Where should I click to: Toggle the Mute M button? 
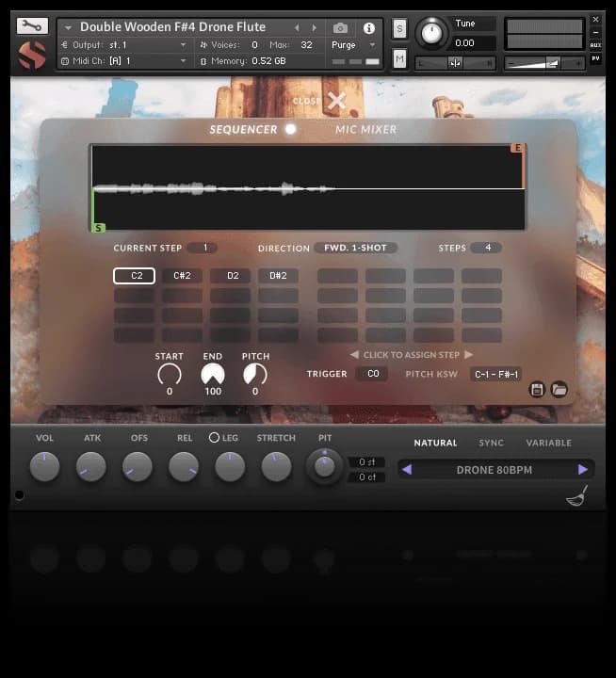399,59
